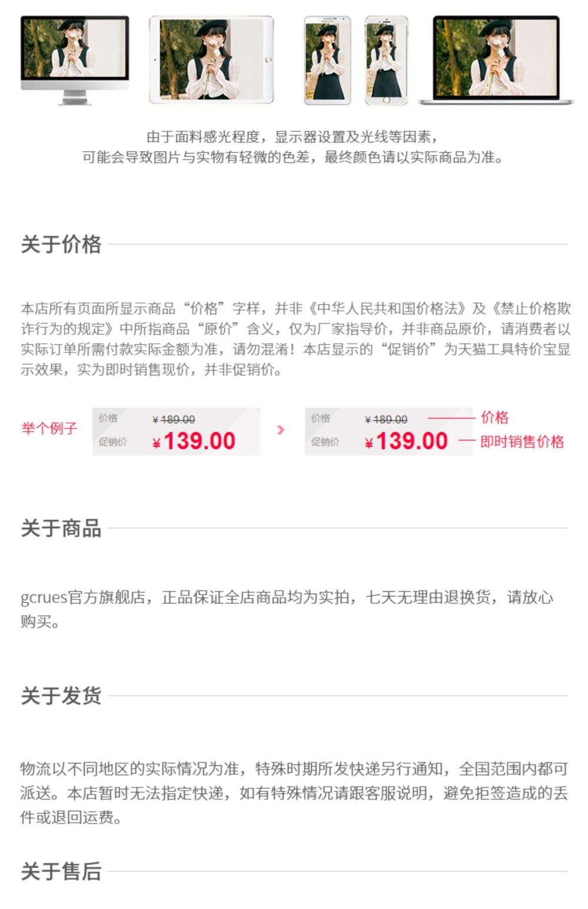Select the MacBook laptop mockup image

pos(496,61)
